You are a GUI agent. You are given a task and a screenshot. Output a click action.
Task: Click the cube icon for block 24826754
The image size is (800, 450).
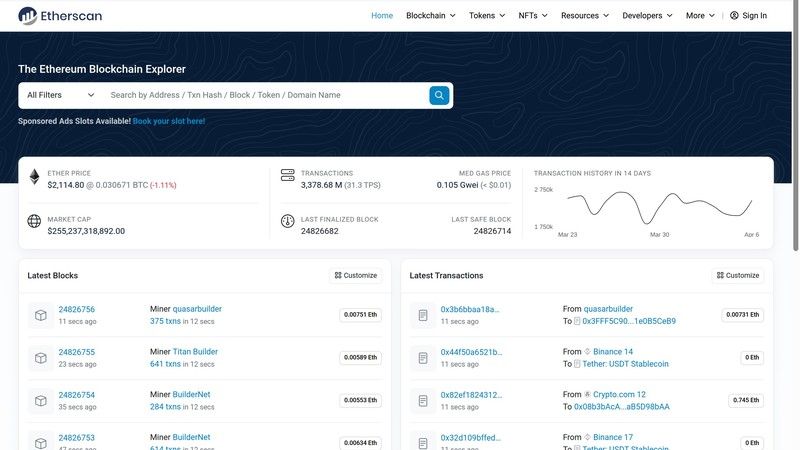(41, 401)
